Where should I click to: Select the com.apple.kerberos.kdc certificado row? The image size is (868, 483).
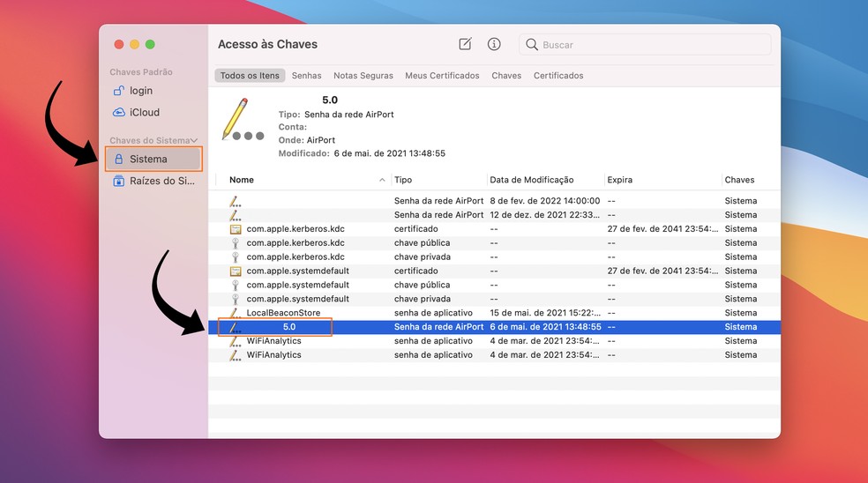(x=296, y=228)
